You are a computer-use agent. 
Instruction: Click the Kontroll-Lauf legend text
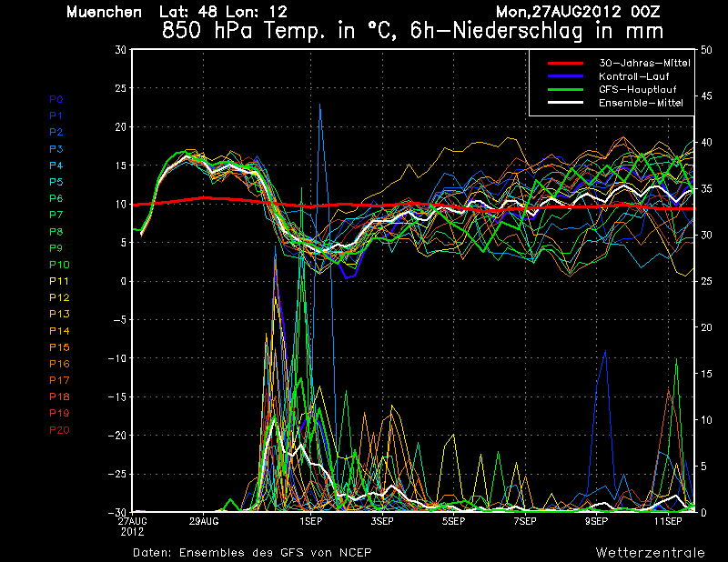633,76
